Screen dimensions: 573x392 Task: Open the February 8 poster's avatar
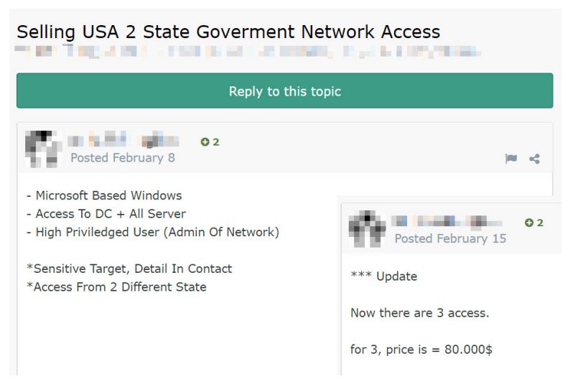pyautogui.click(x=42, y=148)
